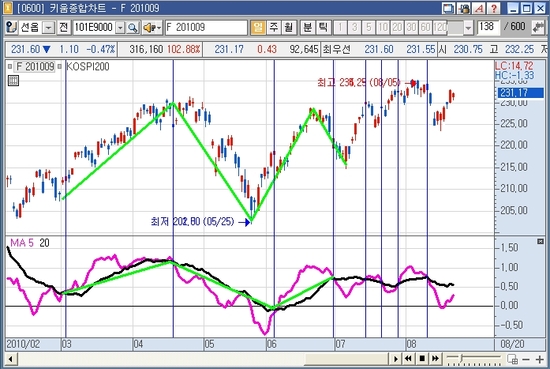The width and height of the screenshot is (550, 369).
Task: Click the red letter A icon in title bar
Action: click(x=479, y=8)
